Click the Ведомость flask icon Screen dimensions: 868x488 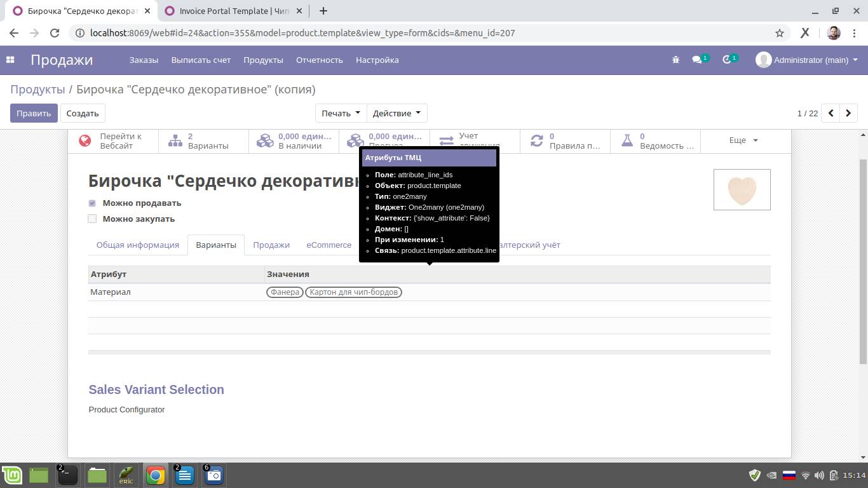(627, 140)
